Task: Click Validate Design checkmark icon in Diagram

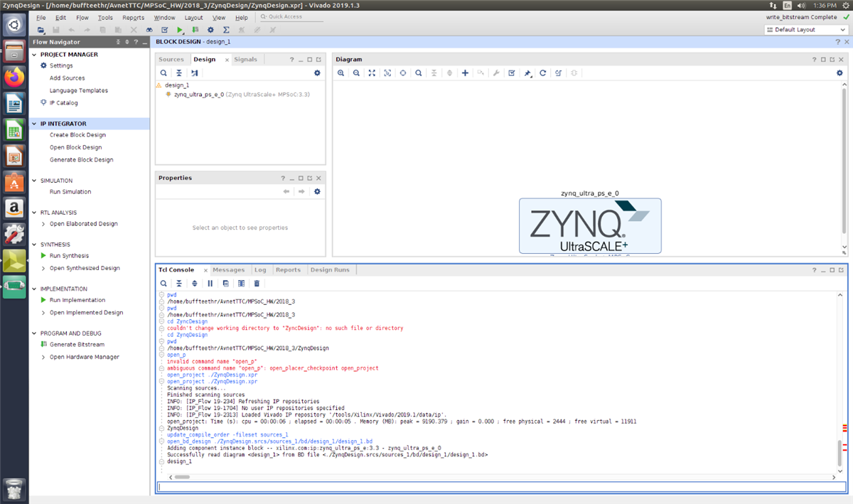Action: click(x=512, y=73)
